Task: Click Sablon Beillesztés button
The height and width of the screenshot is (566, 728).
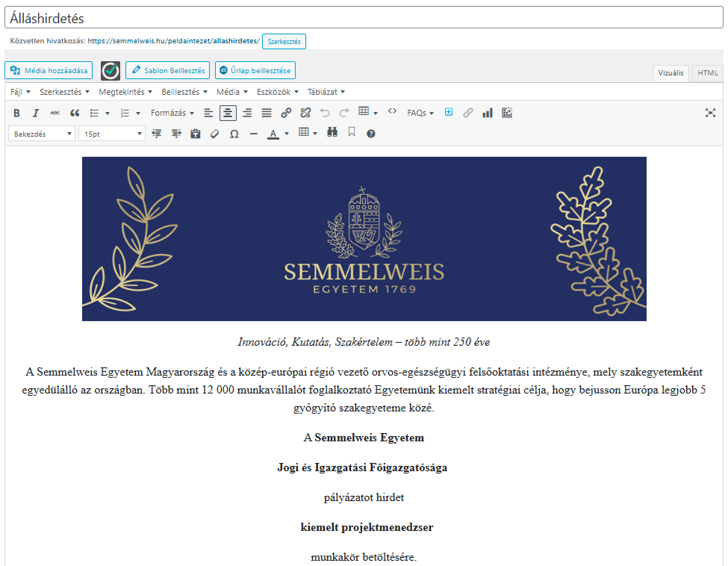Action: click(167, 71)
